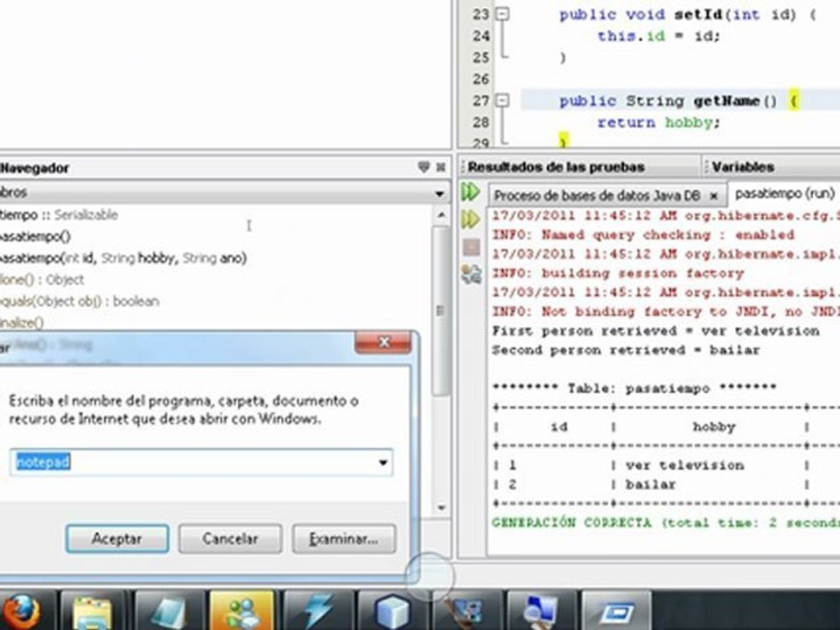
Task: Select the clone() : Object member
Action: click(42, 280)
